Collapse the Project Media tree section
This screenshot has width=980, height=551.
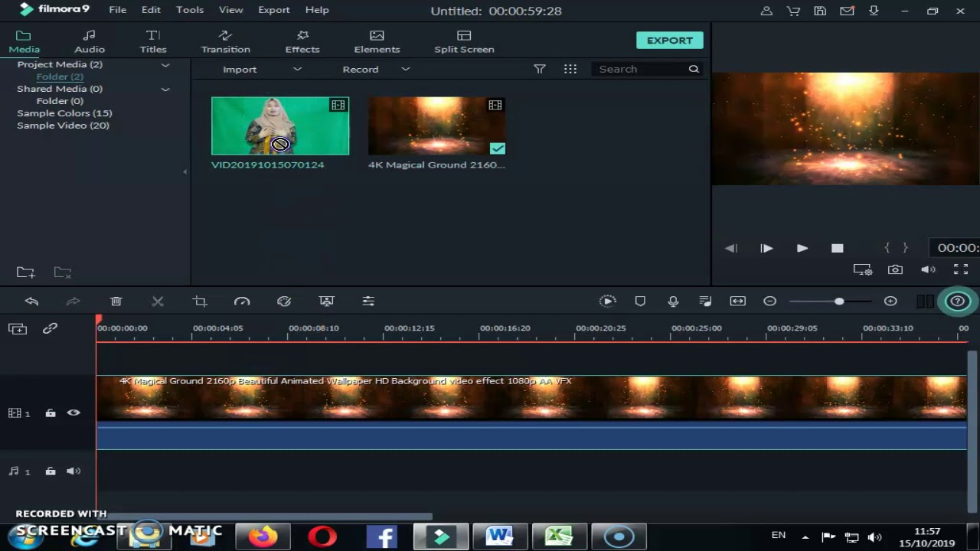pos(165,65)
